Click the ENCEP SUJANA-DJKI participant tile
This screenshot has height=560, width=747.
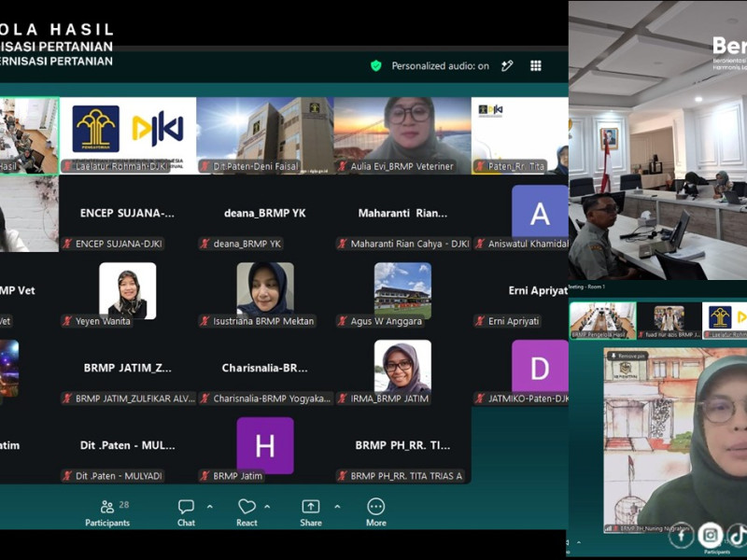point(128,214)
